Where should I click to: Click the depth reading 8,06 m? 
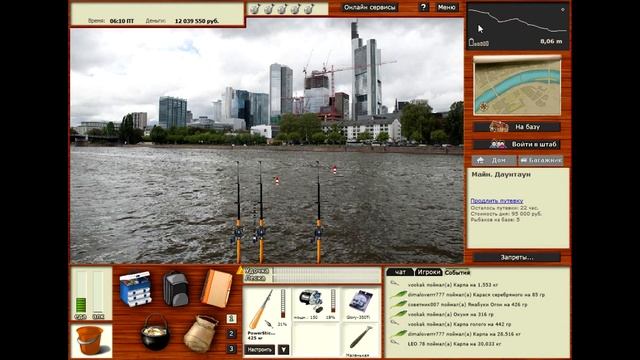point(551,41)
